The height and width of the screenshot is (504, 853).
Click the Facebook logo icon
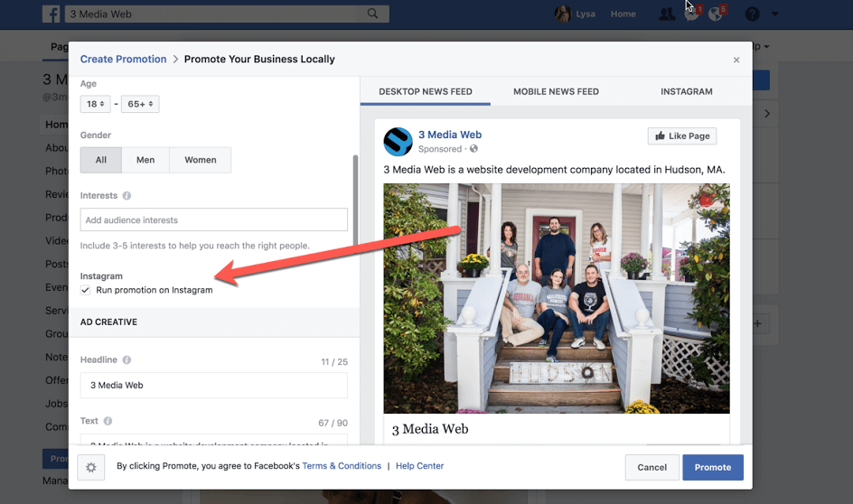[52, 14]
